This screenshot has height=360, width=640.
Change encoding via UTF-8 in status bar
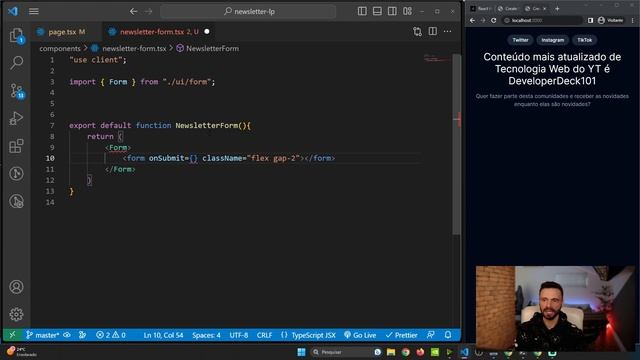[x=239, y=335]
